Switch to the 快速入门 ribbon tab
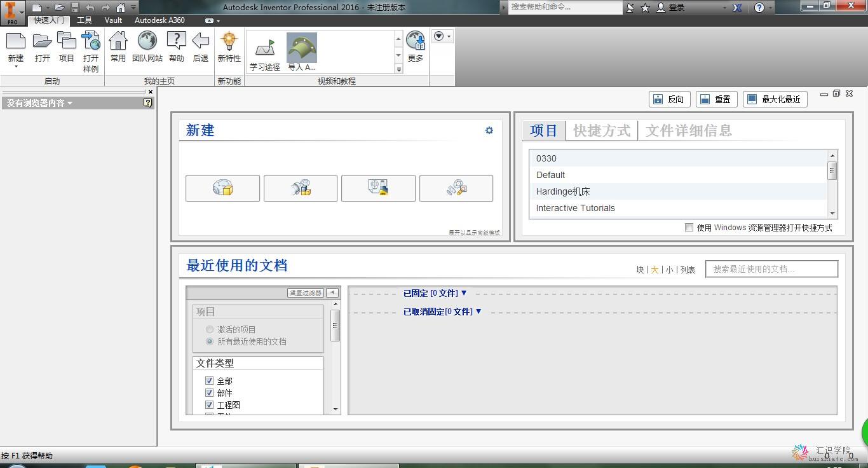The width and height of the screenshot is (868, 468). (49, 20)
